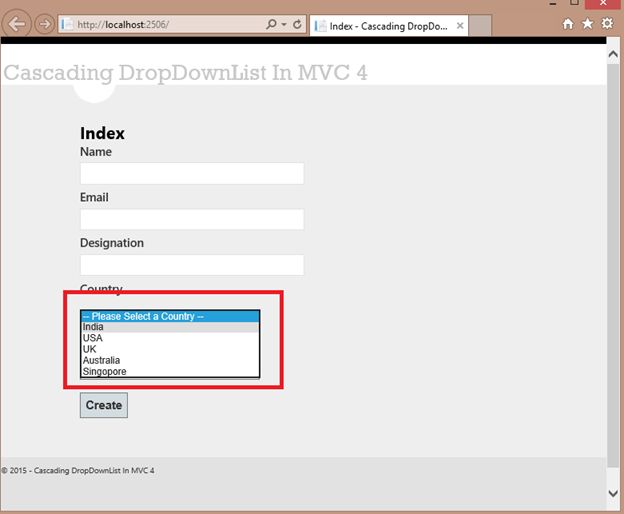Click the scrollbar up arrow
This screenshot has height=514, width=624.
613,55
